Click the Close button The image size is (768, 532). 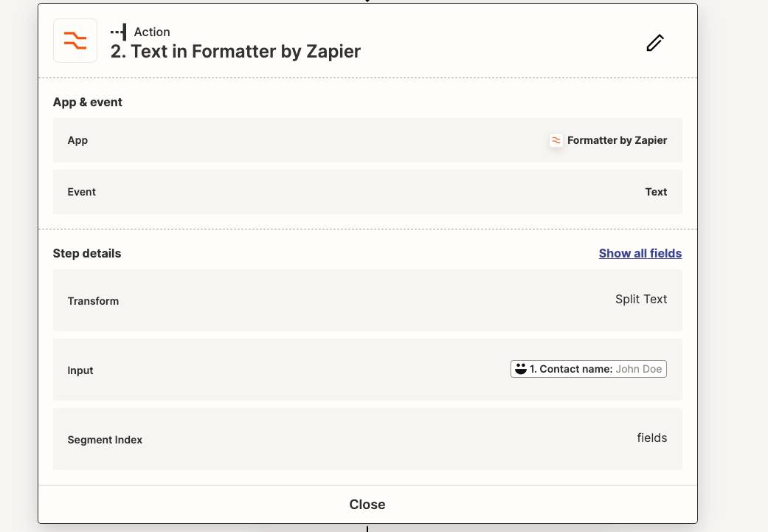[367, 505]
